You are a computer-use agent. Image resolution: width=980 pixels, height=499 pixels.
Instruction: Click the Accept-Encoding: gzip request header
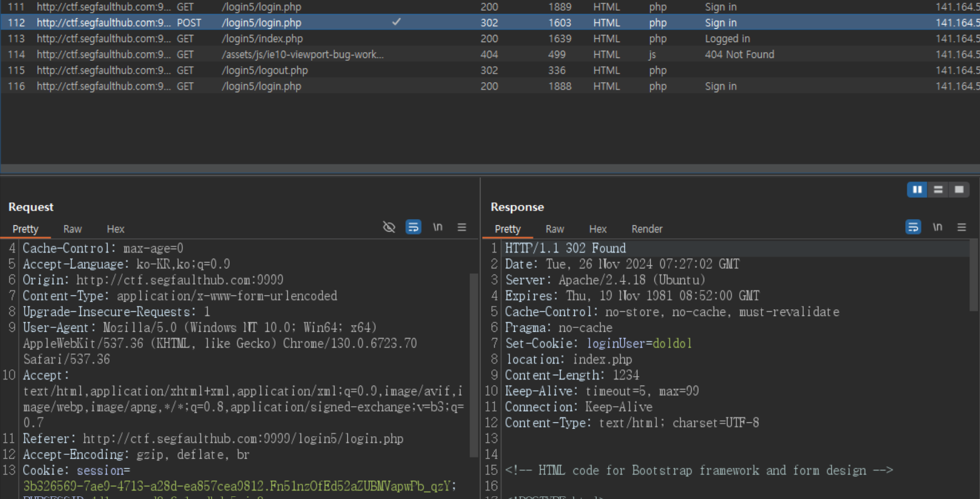coord(136,454)
